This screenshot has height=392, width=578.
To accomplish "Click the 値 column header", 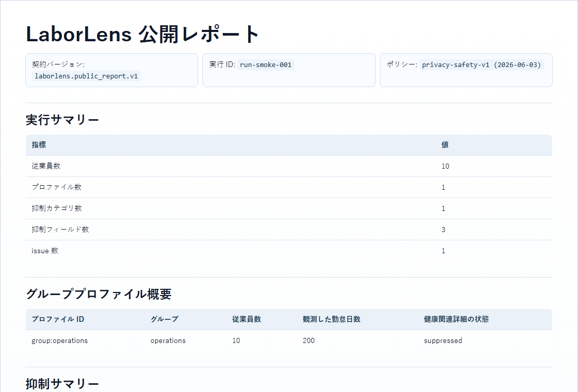I will (445, 145).
